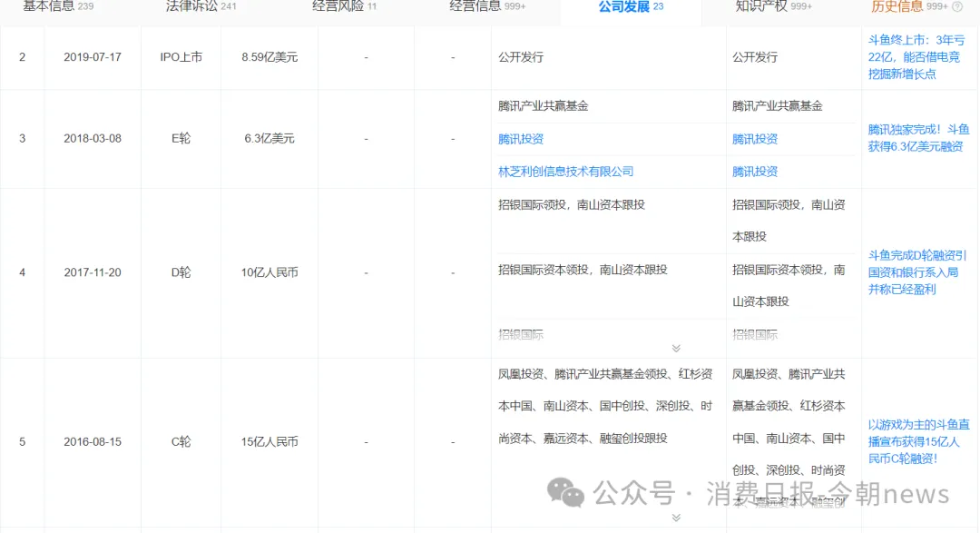Open 林芝利创信息技术有限公司 link
The height and width of the screenshot is (533, 980).
click(x=565, y=172)
